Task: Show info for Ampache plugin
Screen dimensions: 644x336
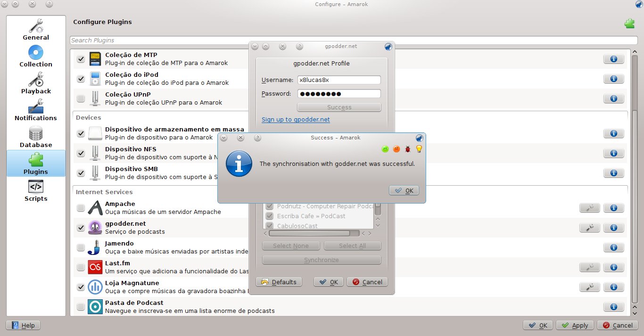Action: pos(613,208)
